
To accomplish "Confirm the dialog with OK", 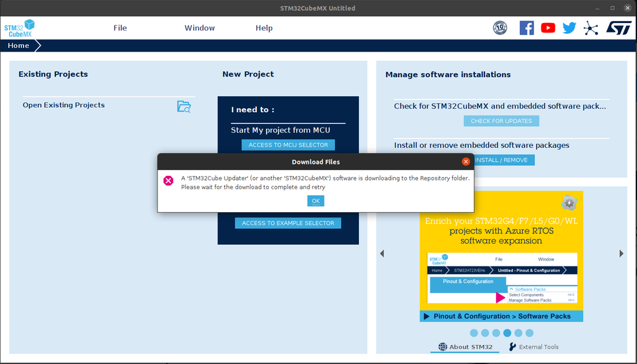I will point(316,201).
